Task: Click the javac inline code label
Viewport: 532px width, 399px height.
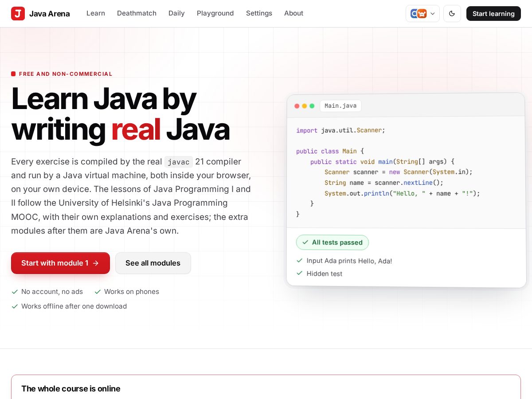Action: (179, 162)
